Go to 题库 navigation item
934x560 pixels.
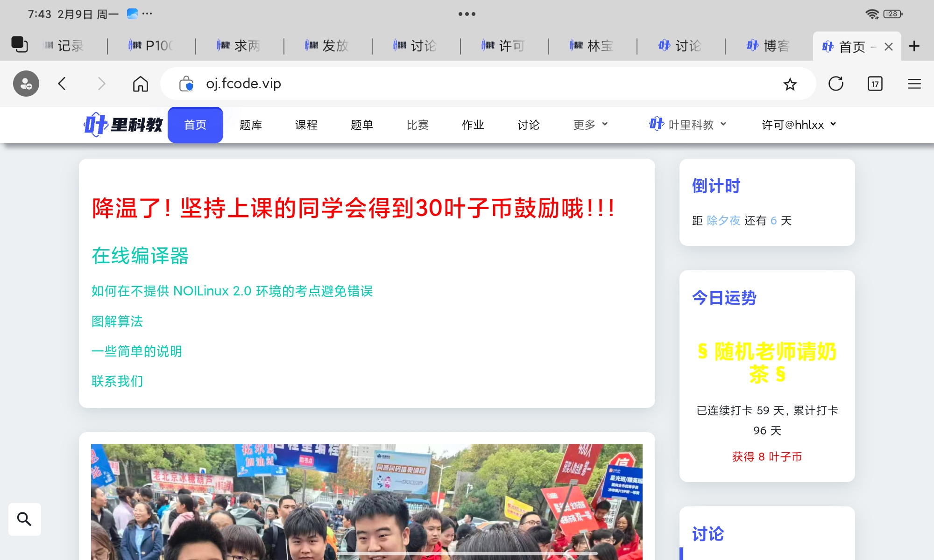251,125
